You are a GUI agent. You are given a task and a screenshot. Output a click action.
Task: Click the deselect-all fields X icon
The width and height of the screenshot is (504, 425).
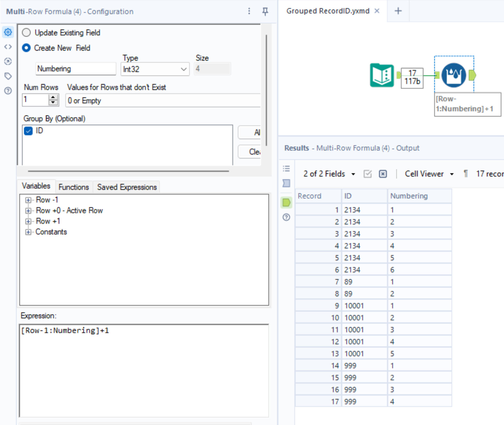coord(383,174)
